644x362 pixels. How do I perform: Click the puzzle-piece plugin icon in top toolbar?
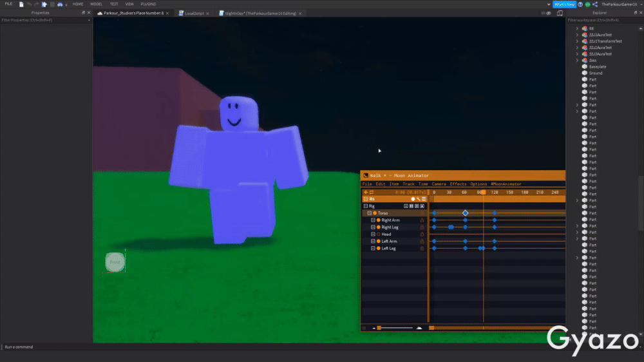coord(44,4)
